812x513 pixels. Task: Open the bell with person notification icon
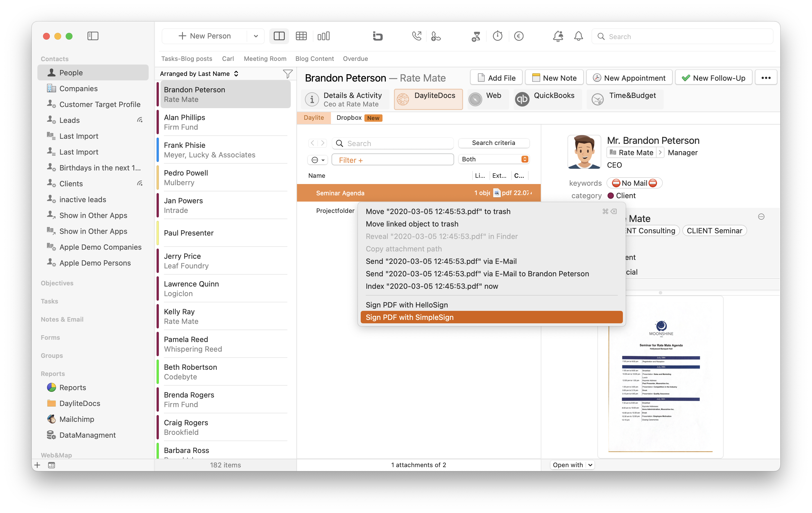coord(558,36)
